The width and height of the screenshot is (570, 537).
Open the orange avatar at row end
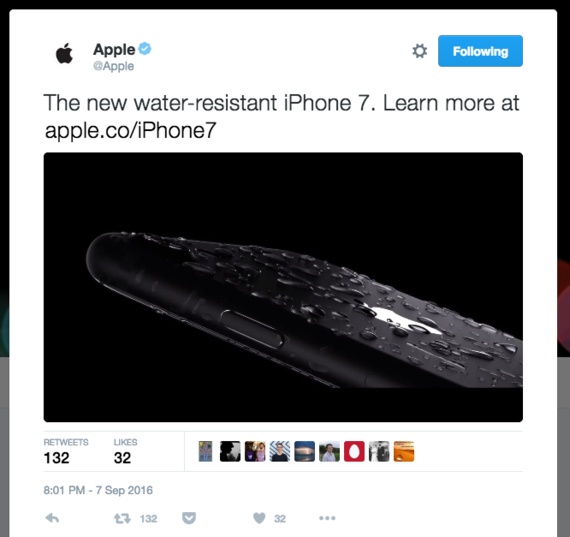pyautogui.click(x=404, y=452)
